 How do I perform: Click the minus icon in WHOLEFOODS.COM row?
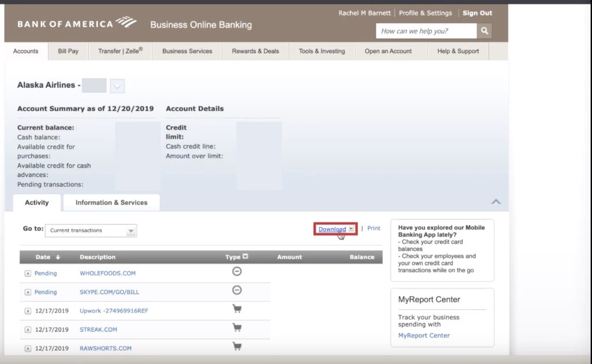236,271
